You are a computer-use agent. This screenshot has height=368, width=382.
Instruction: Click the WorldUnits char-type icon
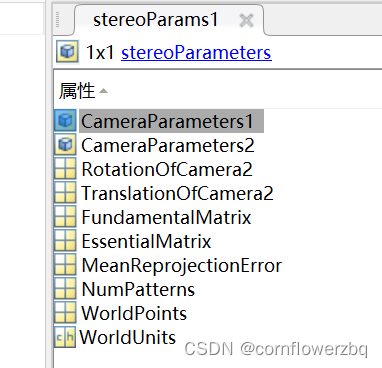(x=65, y=337)
